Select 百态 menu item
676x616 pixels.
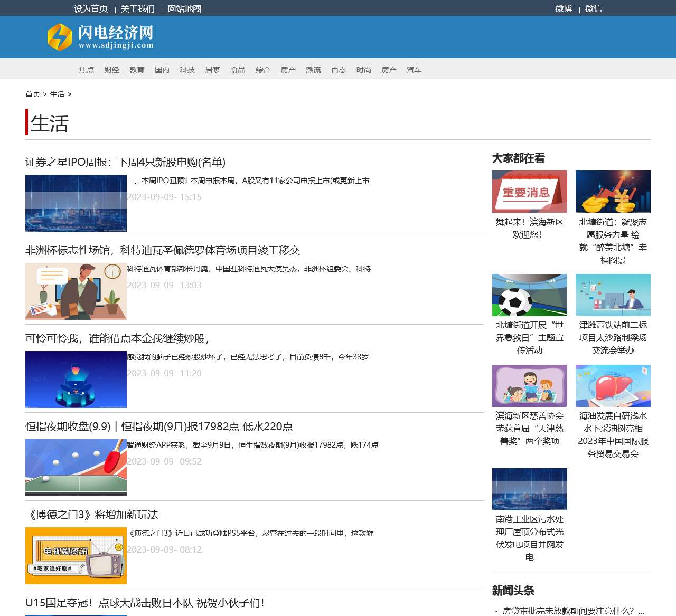pyautogui.click(x=339, y=70)
